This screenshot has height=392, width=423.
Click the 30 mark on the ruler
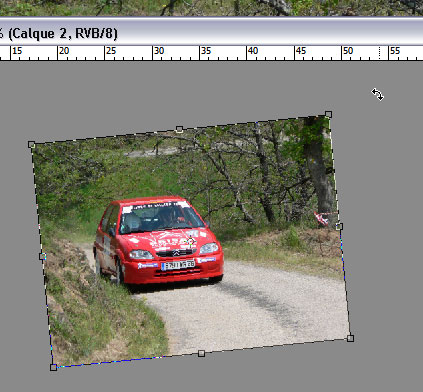(x=159, y=51)
